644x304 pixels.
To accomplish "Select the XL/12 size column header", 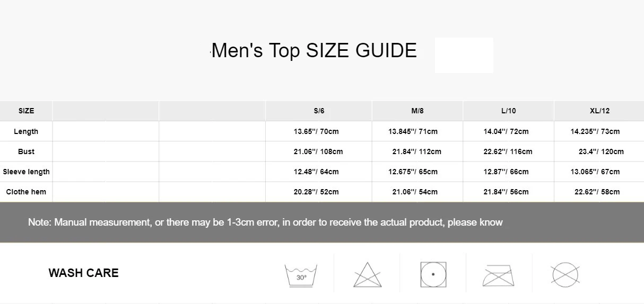I will click(x=599, y=111).
